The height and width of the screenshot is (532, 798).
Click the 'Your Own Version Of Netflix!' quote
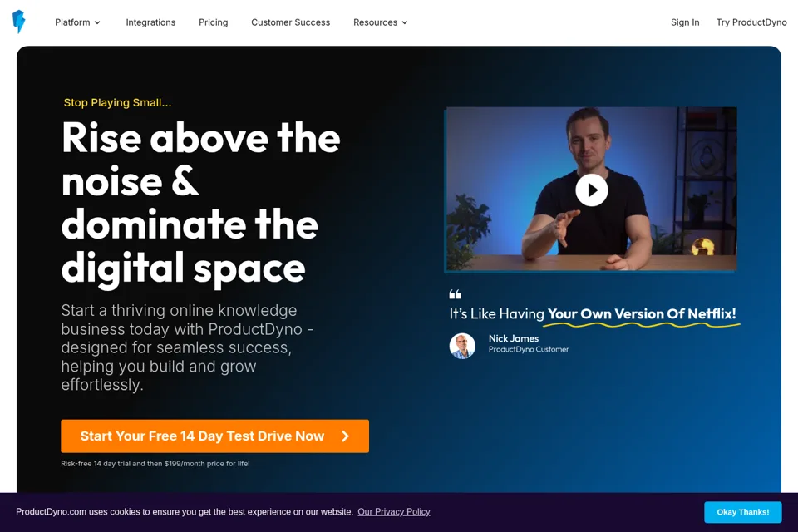[642, 313]
